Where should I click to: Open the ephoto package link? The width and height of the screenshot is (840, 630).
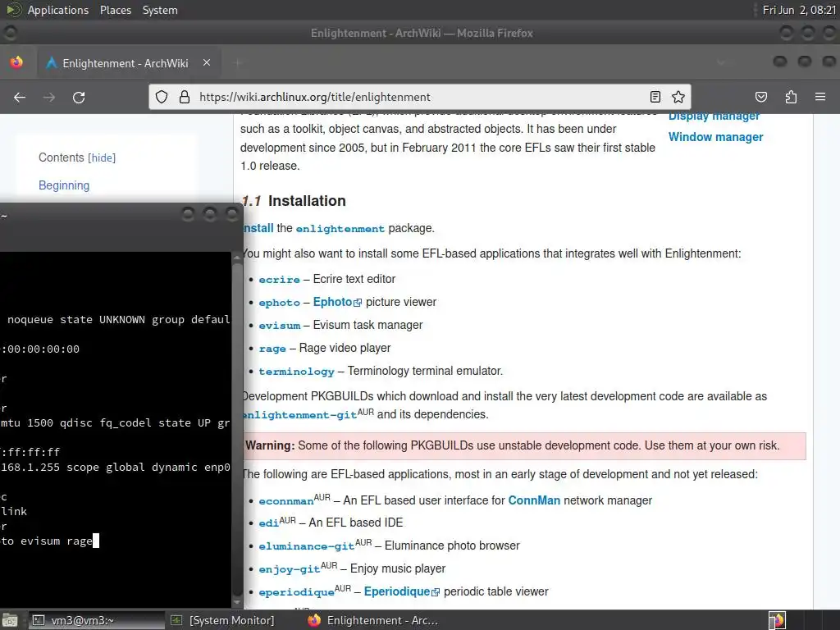[x=279, y=303]
